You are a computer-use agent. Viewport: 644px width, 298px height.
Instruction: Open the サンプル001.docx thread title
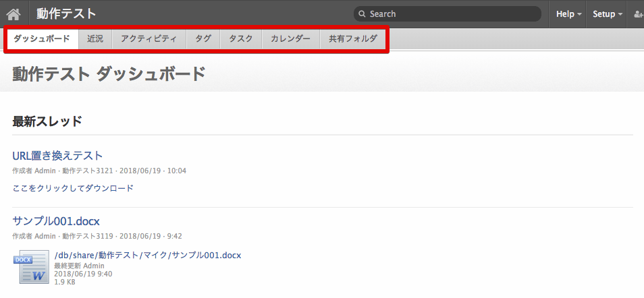[x=56, y=221]
